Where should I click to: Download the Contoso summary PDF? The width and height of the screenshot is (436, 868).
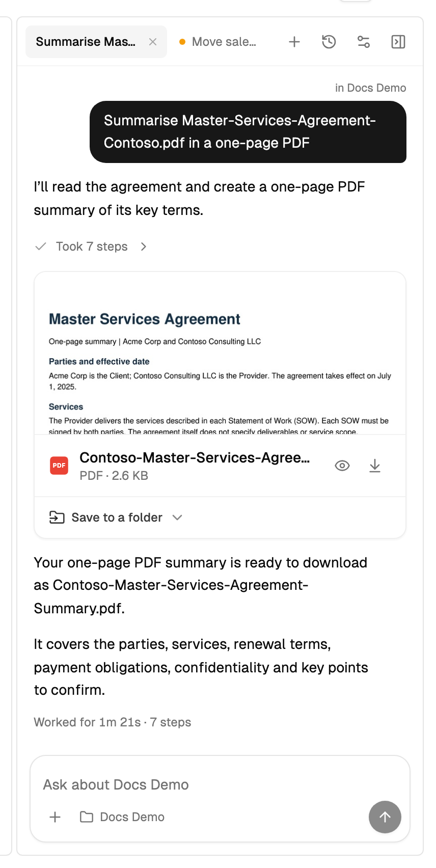tap(375, 466)
